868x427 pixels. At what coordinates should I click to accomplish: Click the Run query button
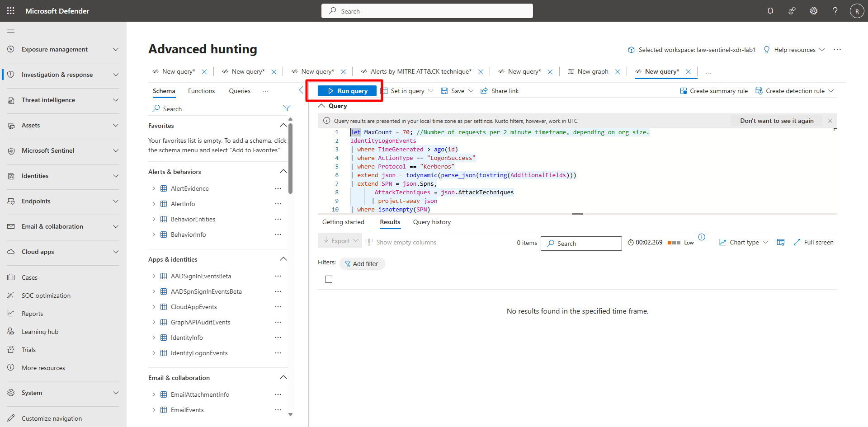point(347,91)
